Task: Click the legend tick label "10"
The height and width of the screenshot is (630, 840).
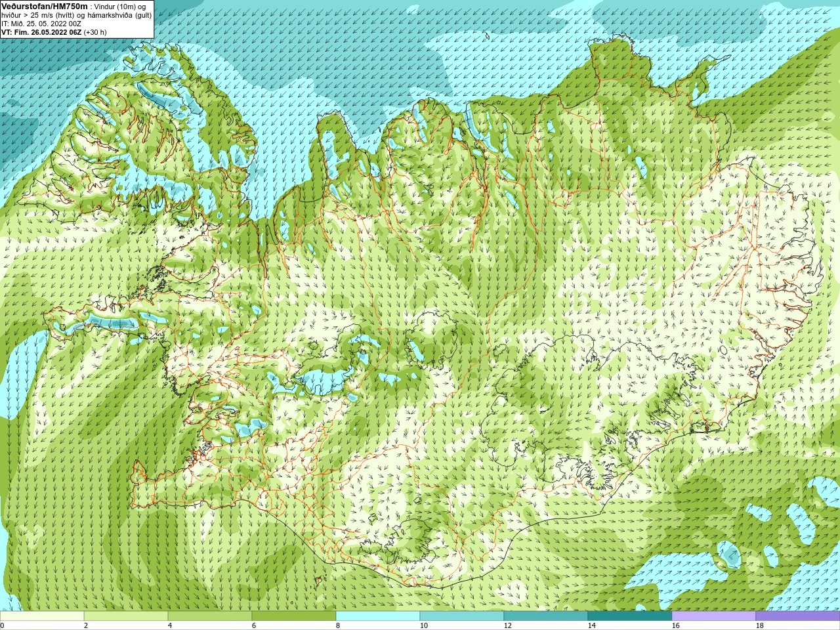Action: 423,625
